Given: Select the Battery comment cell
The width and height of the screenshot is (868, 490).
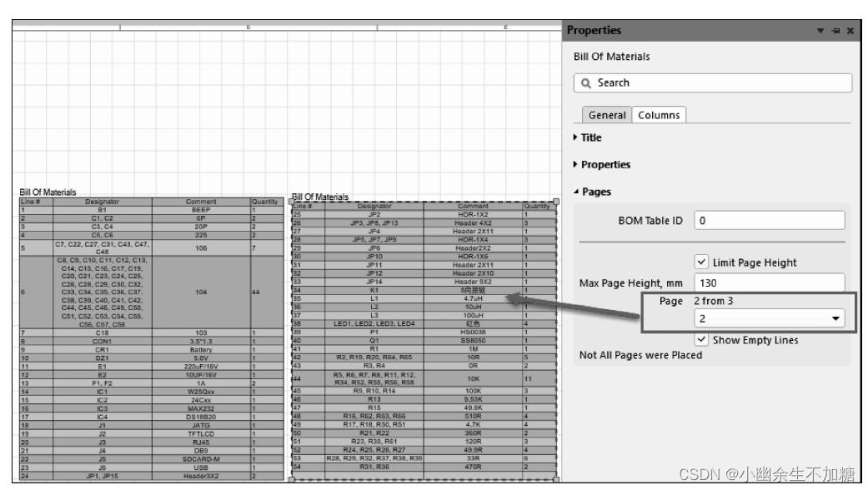Looking at the screenshot, I should 201,349.
